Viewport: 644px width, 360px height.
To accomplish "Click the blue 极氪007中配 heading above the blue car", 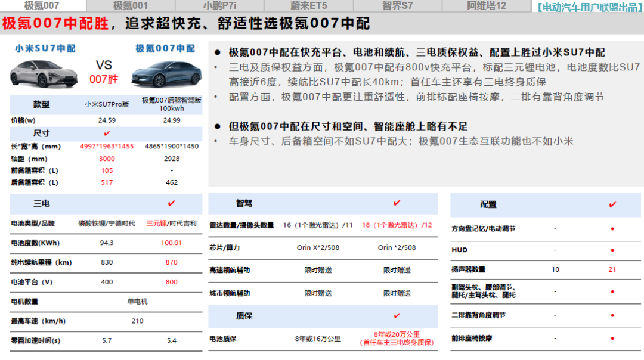I will [165, 48].
